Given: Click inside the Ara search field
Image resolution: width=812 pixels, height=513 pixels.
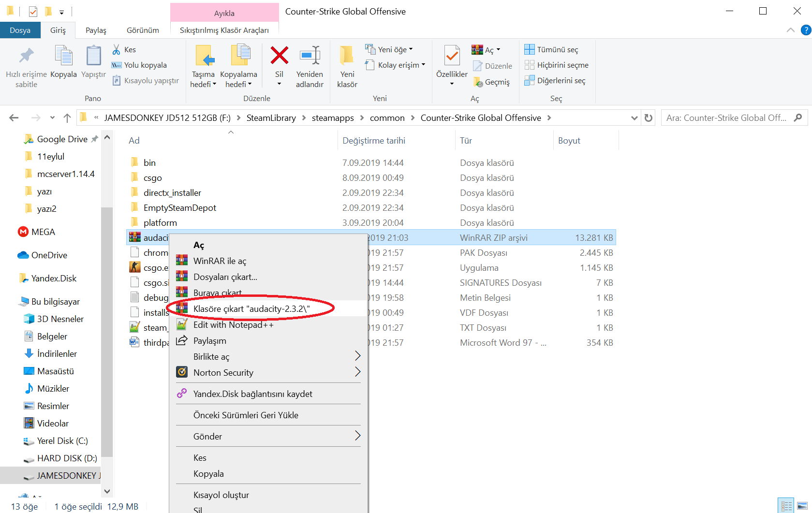Looking at the screenshot, I should coord(725,117).
